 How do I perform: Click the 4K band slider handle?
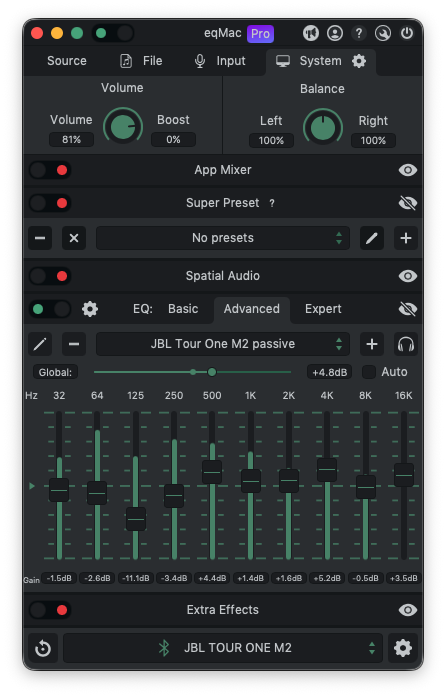click(327, 470)
